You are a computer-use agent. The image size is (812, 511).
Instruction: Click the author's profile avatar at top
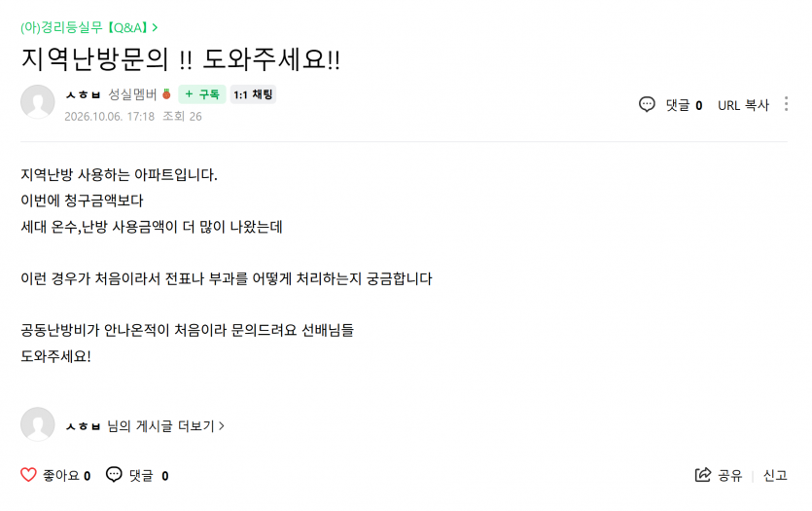38,101
